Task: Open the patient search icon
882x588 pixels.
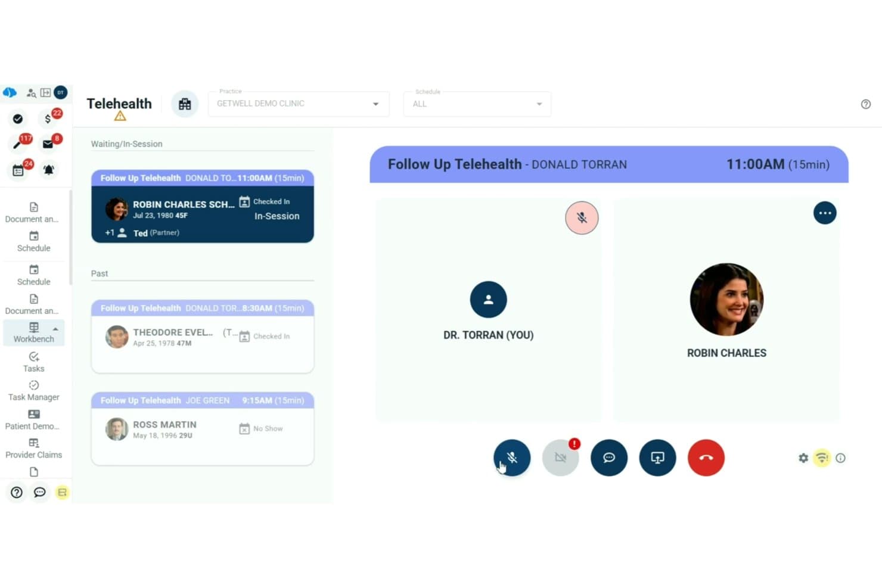Action: point(31,93)
